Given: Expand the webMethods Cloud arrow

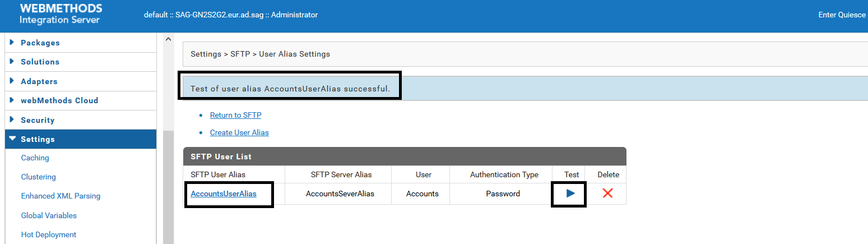Looking at the screenshot, I should [x=12, y=100].
